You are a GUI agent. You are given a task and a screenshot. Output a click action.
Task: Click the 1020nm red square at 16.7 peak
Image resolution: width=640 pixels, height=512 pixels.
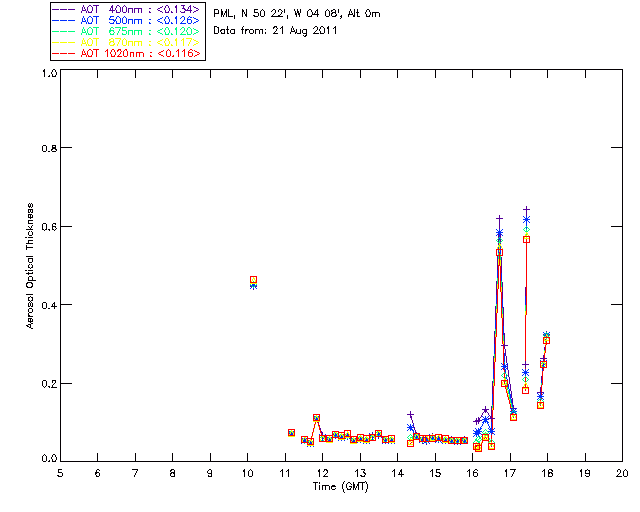pyautogui.click(x=500, y=253)
